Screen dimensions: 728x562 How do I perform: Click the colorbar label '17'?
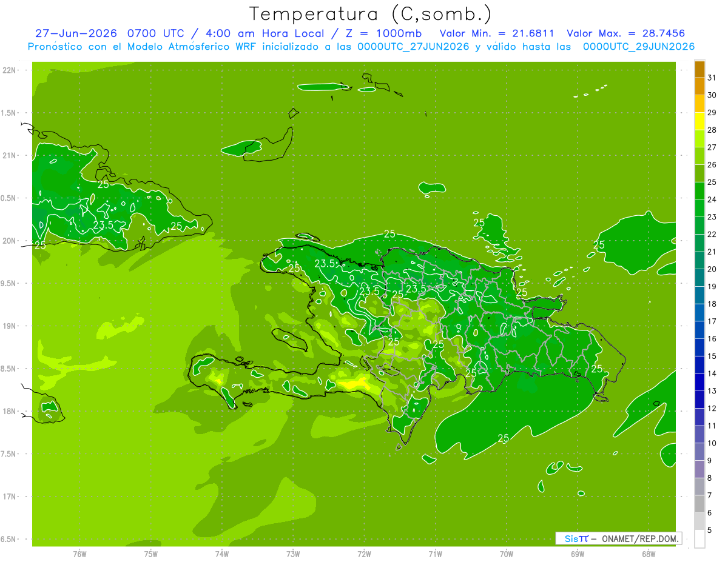(x=712, y=321)
